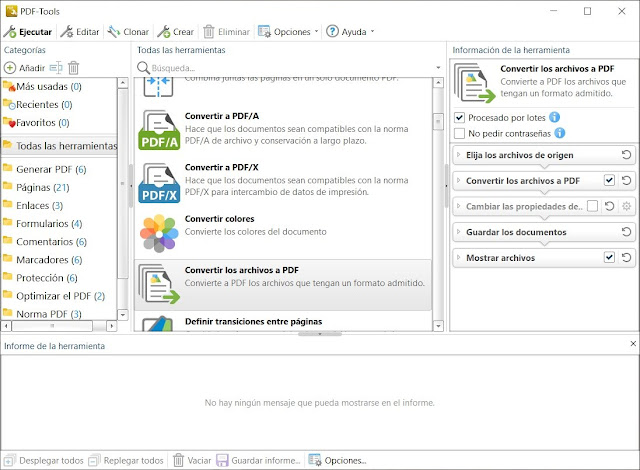Click gear icon on Cambiar las propiedades step

[x=627, y=206]
